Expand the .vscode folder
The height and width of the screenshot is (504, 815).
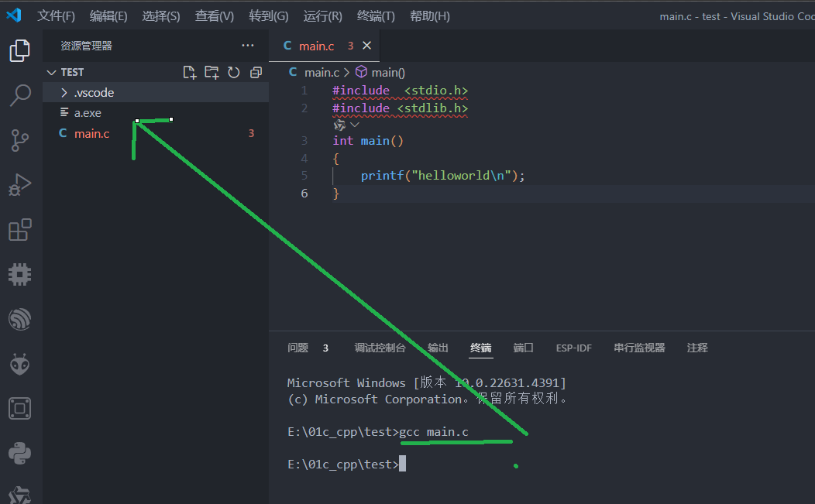tap(94, 93)
